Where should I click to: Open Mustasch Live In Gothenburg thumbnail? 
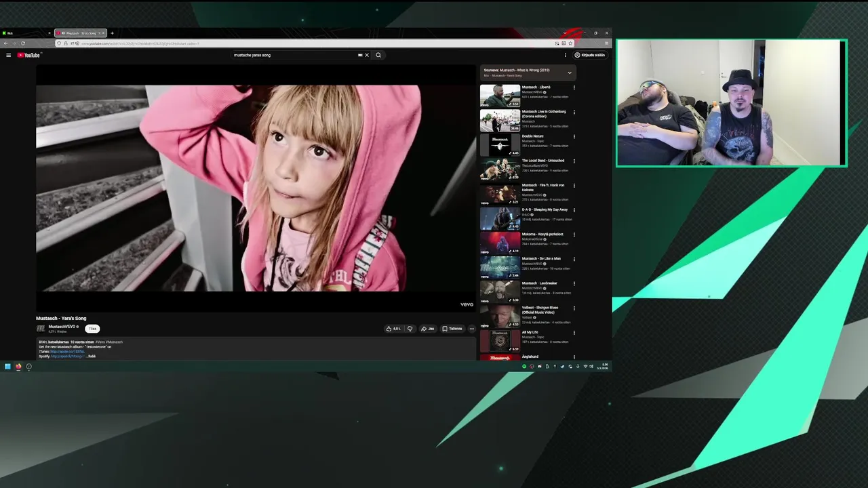point(500,120)
